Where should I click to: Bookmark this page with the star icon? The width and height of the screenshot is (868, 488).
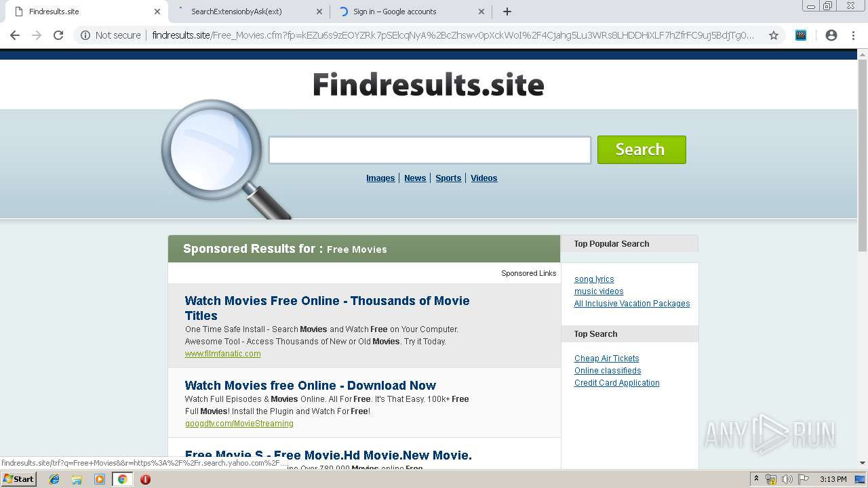773,35
